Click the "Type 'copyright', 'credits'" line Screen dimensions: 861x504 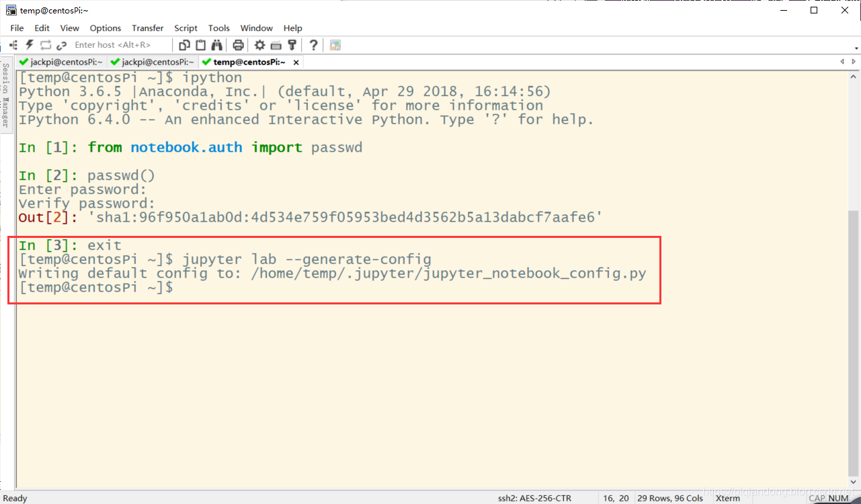tap(281, 106)
